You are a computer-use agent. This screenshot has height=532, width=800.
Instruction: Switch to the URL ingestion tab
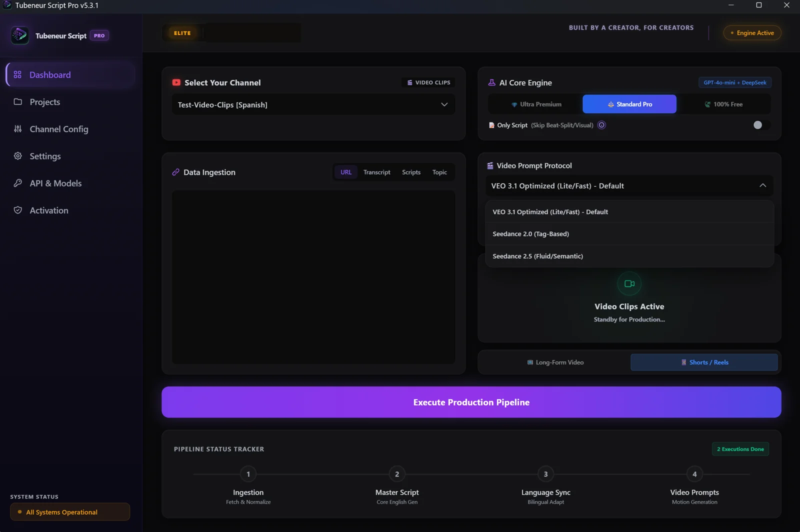[346, 172]
